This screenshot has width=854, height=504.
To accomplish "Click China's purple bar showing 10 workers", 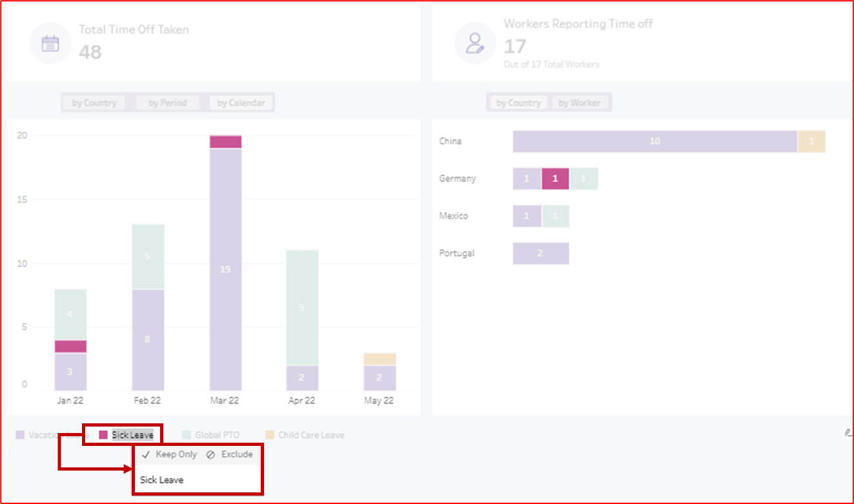I will click(x=655, y=141).
